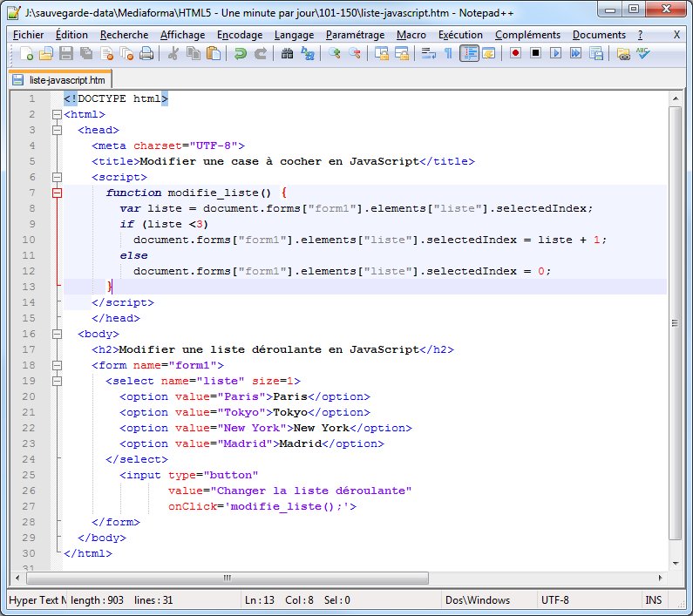Collapse the select element fold marker
The width and height of the screenshot is (693, 616).
click(x=58, y=381)
